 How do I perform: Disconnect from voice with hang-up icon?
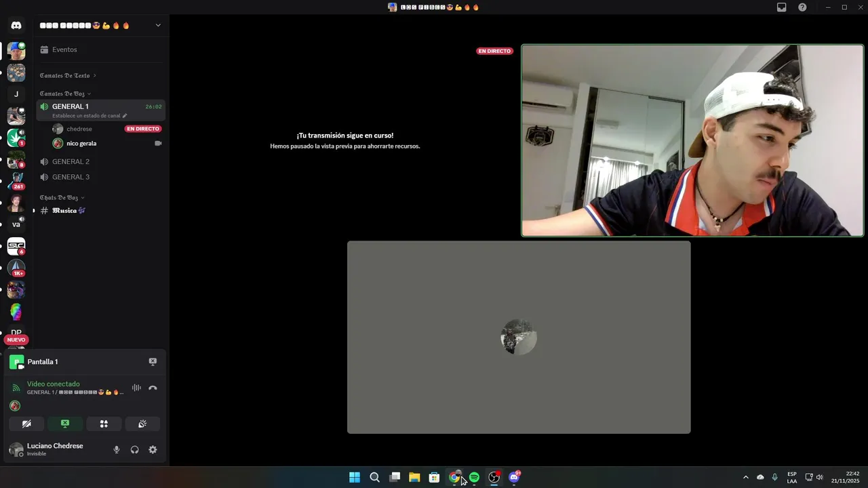153,388
